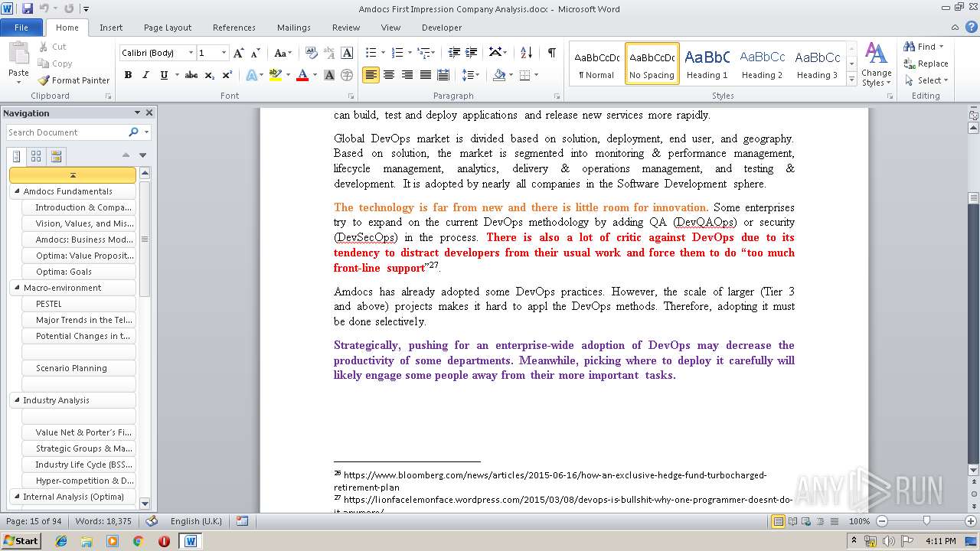980x551 pixels.
Task: Collapse the Macro-environment heading
Action: [x=16, y=288]
